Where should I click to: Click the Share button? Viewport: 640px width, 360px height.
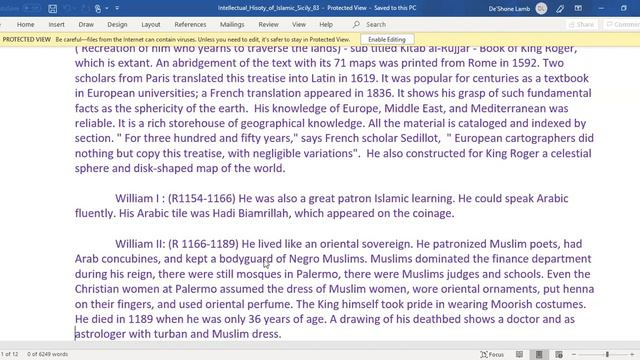tap(582, 24)
